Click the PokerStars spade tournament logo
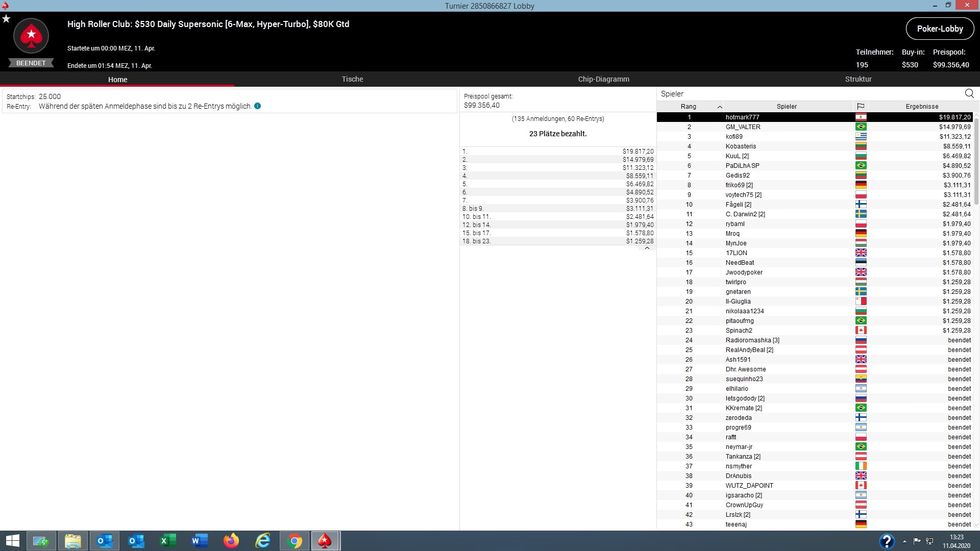The width and height of the screenshot is (980, 551). 31,36
